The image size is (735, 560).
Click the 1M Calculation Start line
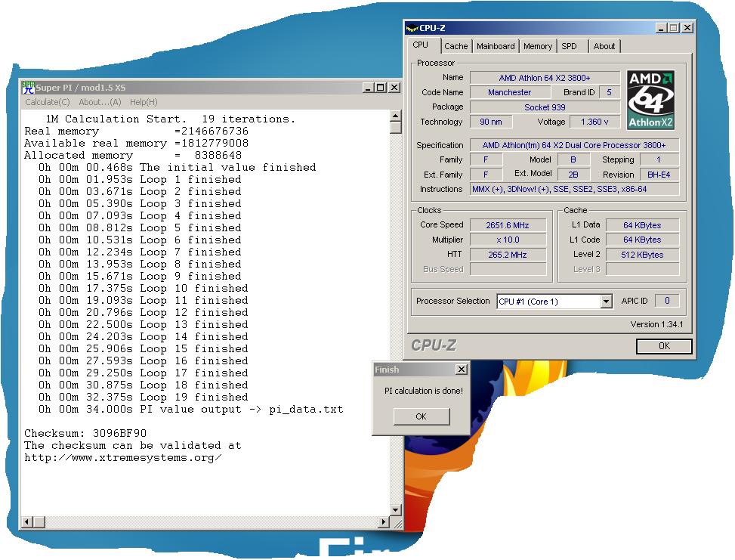[x=170, y=119]
